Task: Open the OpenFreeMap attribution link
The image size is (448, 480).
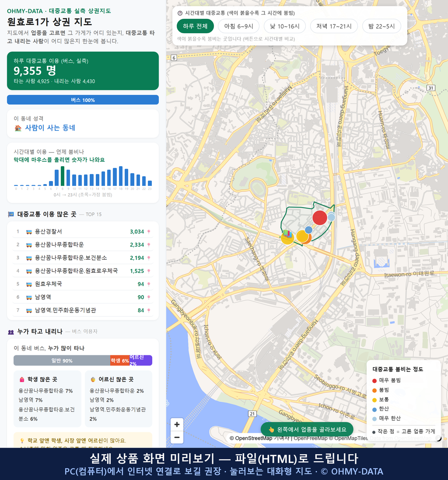Action: (311, 438)
